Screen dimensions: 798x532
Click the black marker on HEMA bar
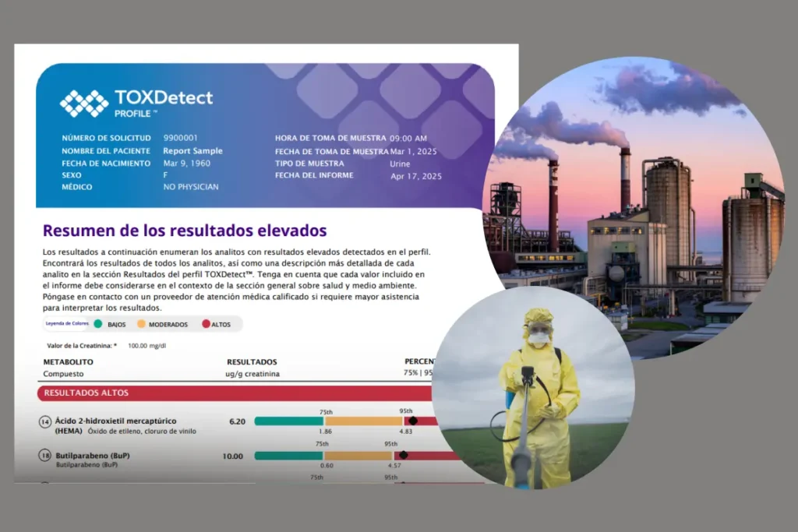pos(412,421)
